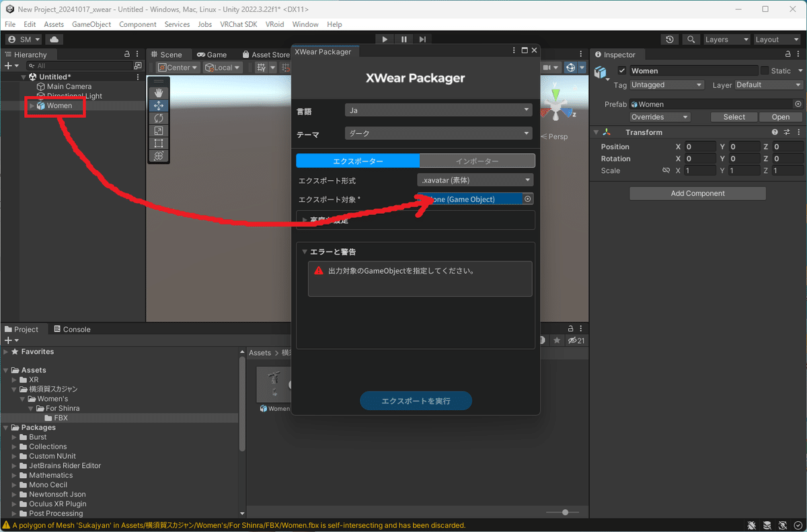807x532 pixels.
Task: Lock the Hierarchy panel
Action: 127,54
